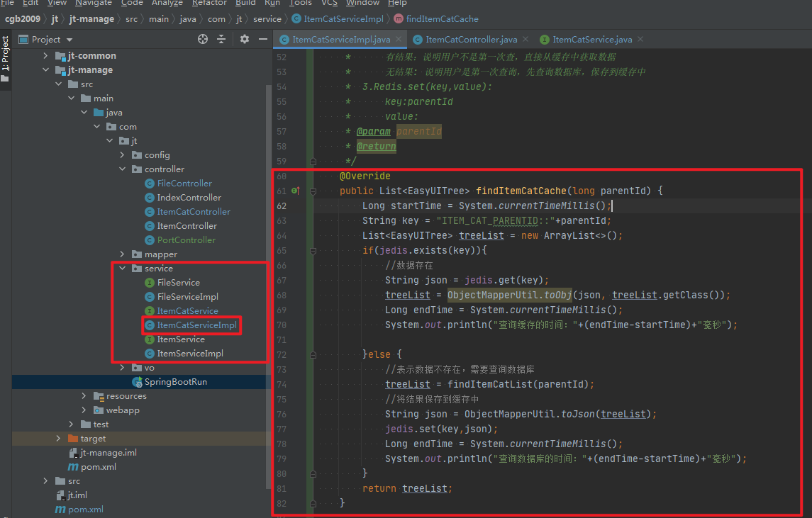The width and height of the screenshot is (812, 518).
Task: Select ItemService interface in tree
Action: (x=181, y=339)
